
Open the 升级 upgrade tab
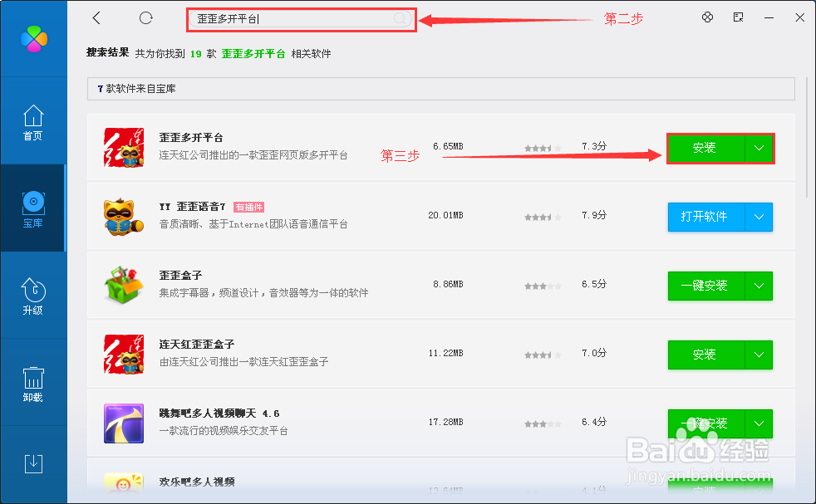(x=33, y=296)
